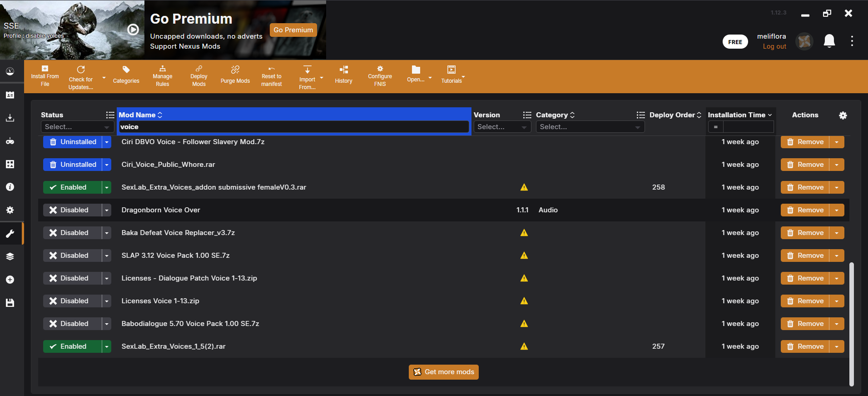The height and width of the screenshot is (396, 868).
Task: Remove Licenses Voice 1-13.zip
Action: (805, 301)
